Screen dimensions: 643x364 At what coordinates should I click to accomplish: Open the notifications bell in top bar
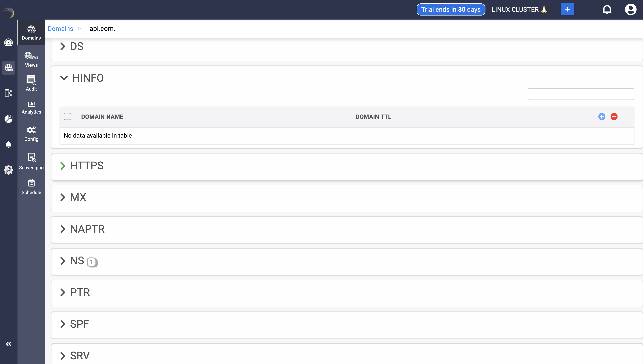[x=607, y=10]
